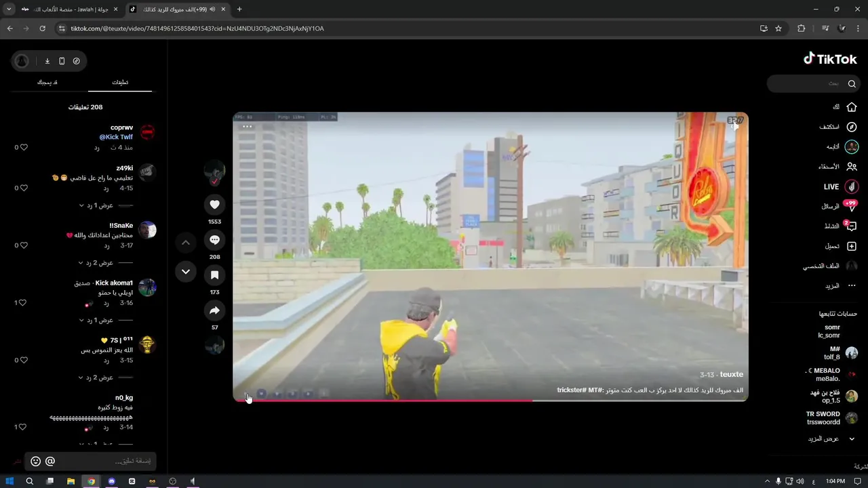Open Upload (تحميل) plus icon

tap(852, 246)
